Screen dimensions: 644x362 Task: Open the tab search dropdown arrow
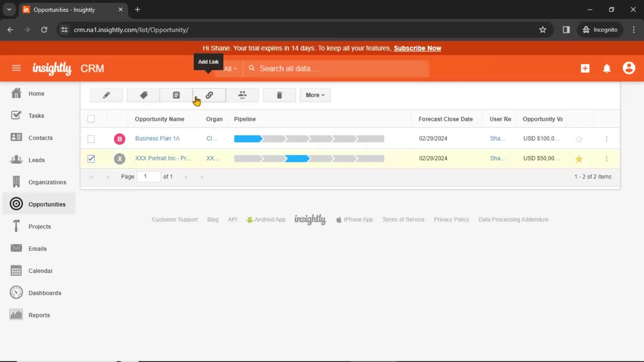[x=9, y=10]
